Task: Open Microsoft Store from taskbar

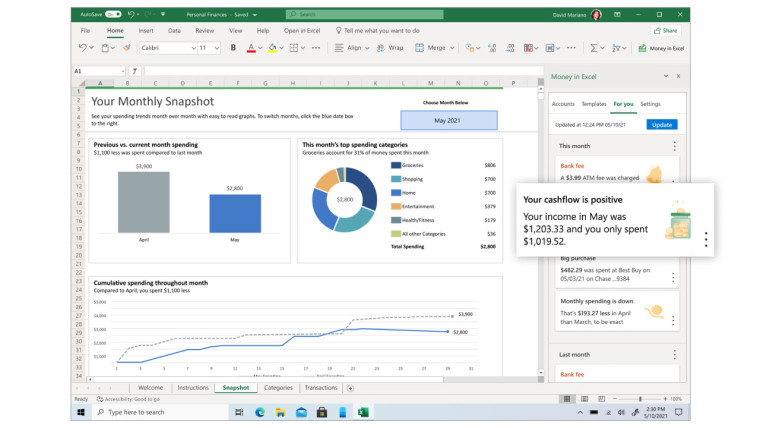Action: pos(321,412)
